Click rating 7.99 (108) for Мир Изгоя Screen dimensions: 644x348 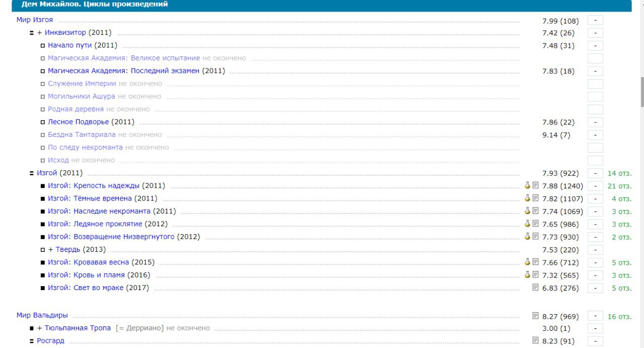pos(560,21)
